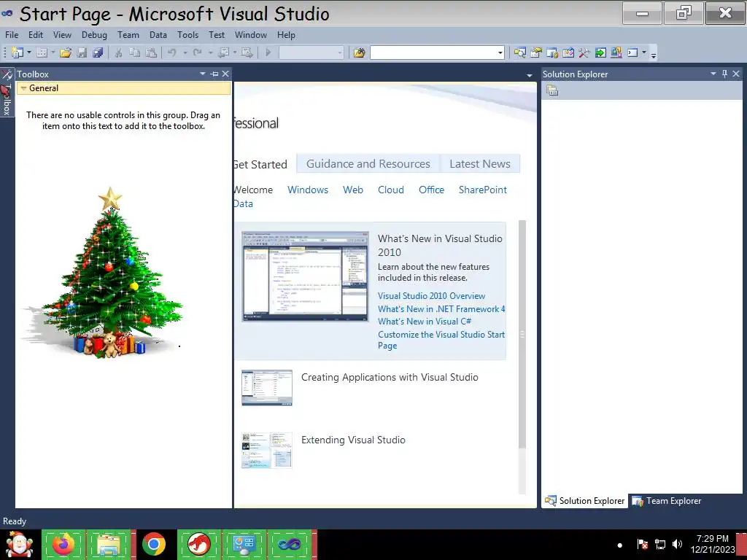This screenshot has width=747, height=560.
Task: Open the Toolbox wrench-and-hammer toolbar icon
Action: 584,52
